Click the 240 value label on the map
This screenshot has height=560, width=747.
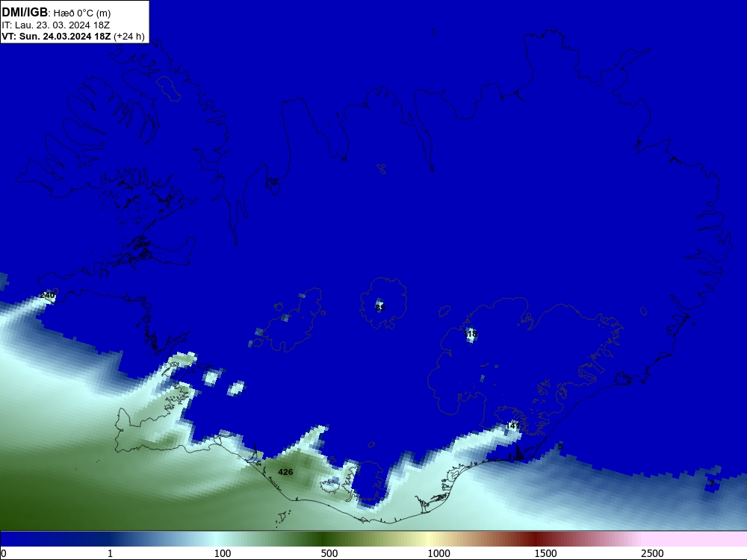[47, 295]
